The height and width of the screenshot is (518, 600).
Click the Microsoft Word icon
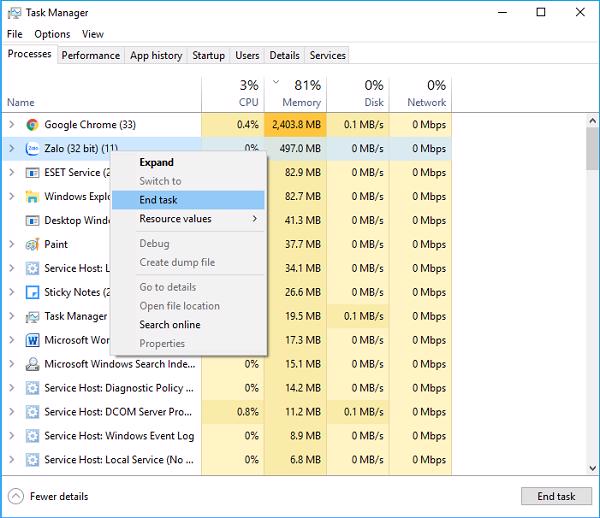(32, 340)
